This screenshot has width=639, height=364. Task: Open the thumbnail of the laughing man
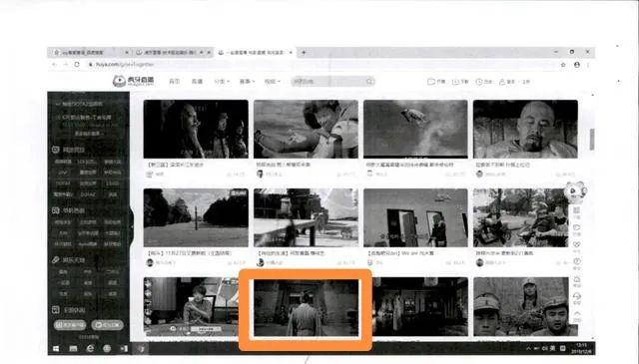coord(306,129)
